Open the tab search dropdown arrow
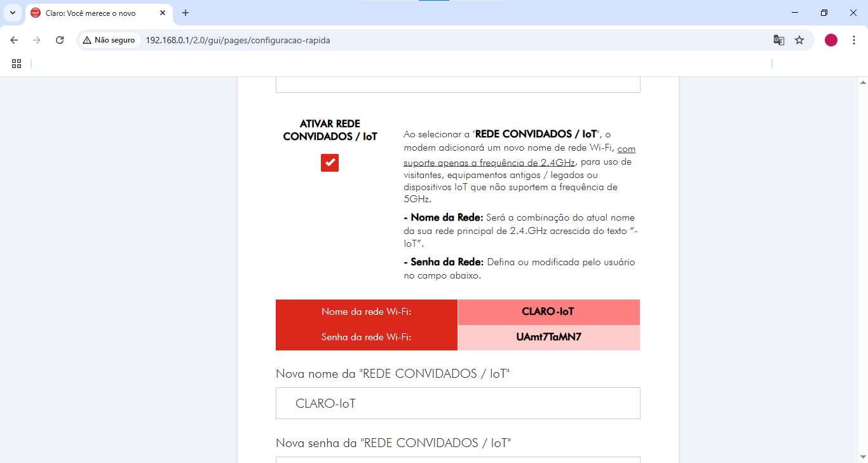868x463 pixels. pos(13,13)
